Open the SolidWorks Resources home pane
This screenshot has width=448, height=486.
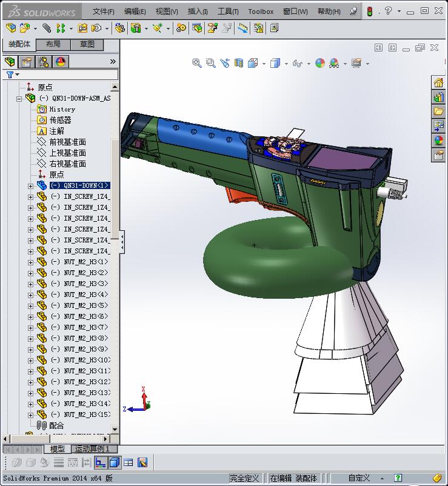pos(438,83)
